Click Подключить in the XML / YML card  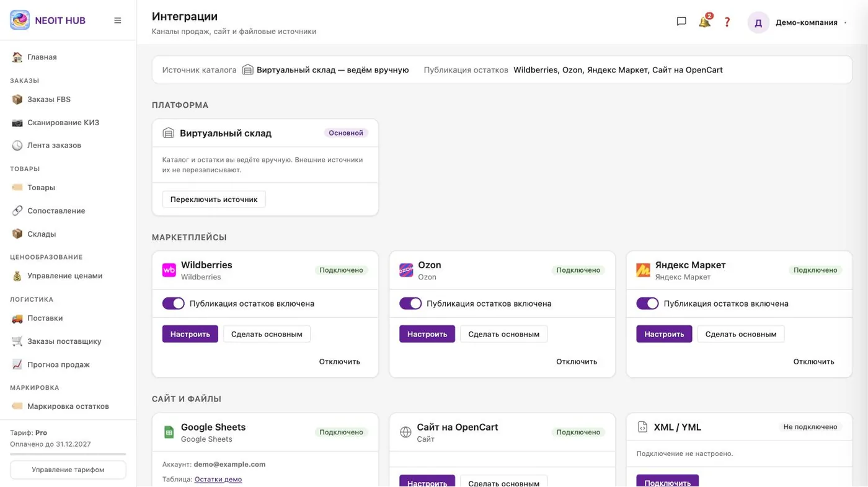point(667,482)
